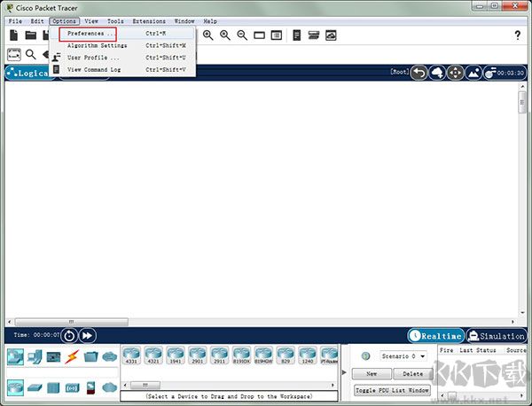Open Help via the question mark icon
The height and width of the screenshot is (406, 532).
[518, 35]
